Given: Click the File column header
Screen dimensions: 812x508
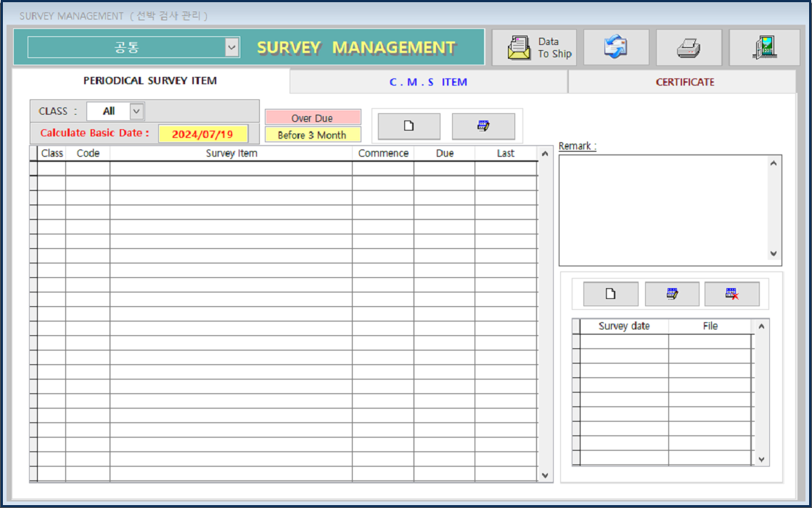Looking at the screenshot, I should pos(710,326).
